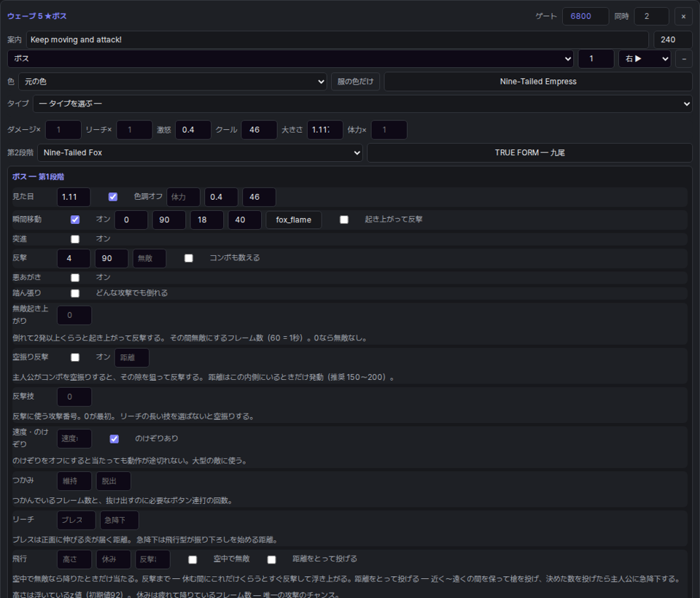Click the つかみ 維持 input field
Screen dimensions: 700x598
[74, 481]
